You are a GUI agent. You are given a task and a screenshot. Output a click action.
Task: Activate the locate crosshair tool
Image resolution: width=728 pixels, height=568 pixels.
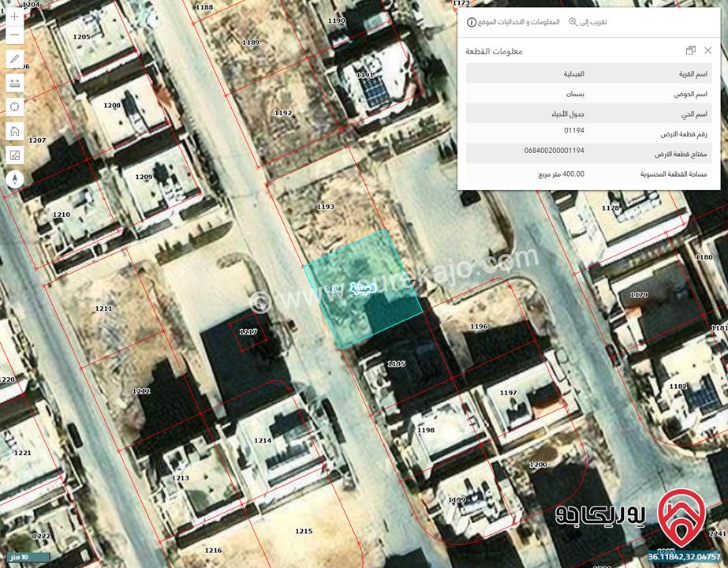click(x=15, y=106)
